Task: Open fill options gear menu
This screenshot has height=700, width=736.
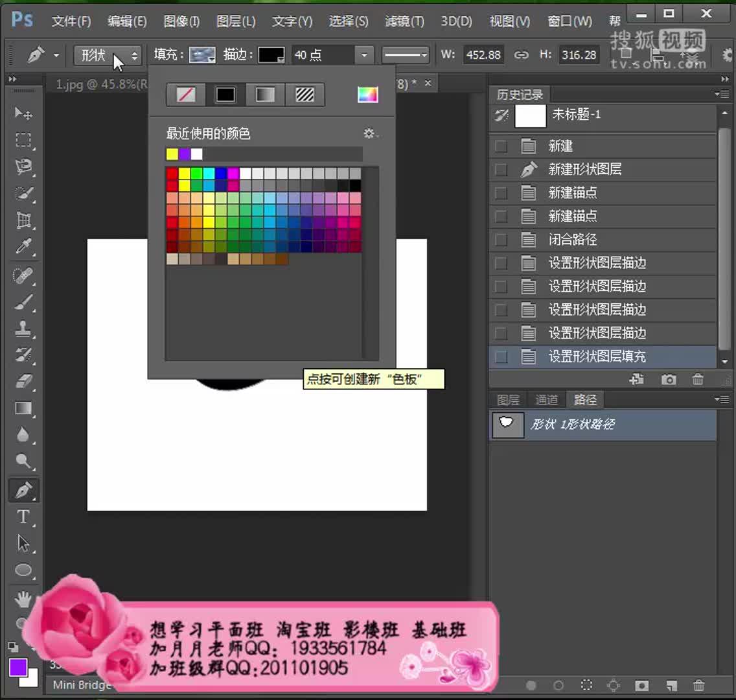Action: click(369, 134)
